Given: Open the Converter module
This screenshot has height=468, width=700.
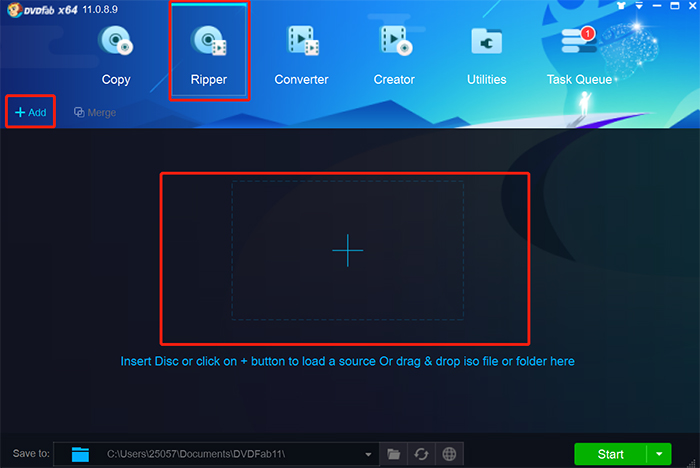Looking at the screenshot, I should point(301,55).
